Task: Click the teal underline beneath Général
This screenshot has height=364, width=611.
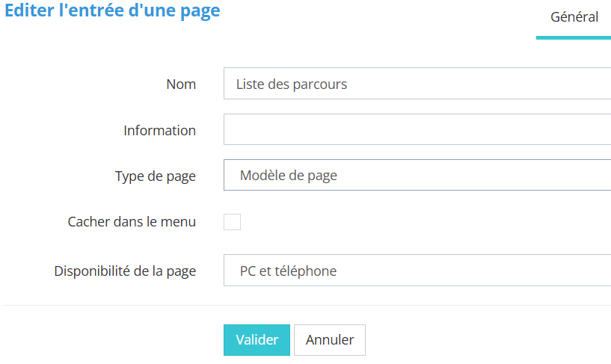Action: pyautogui.click(x=574, y=37)
